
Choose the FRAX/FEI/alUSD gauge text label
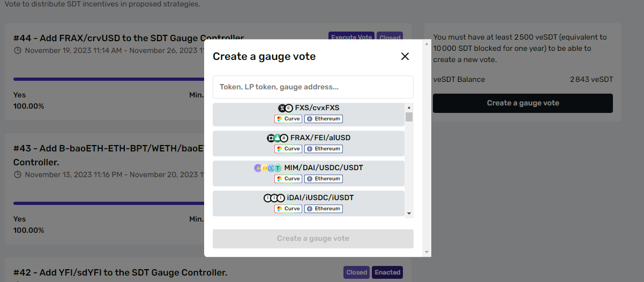[x=320, y=138]
